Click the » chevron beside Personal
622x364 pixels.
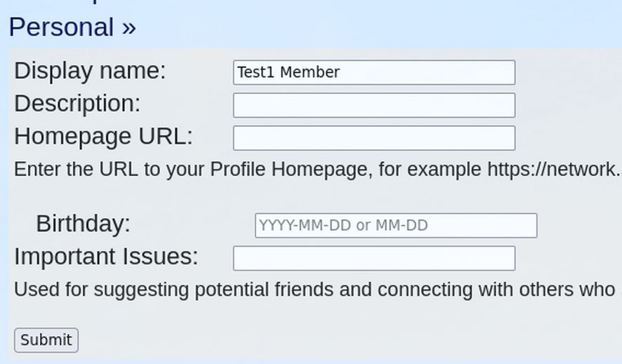(x=128, y=28)
